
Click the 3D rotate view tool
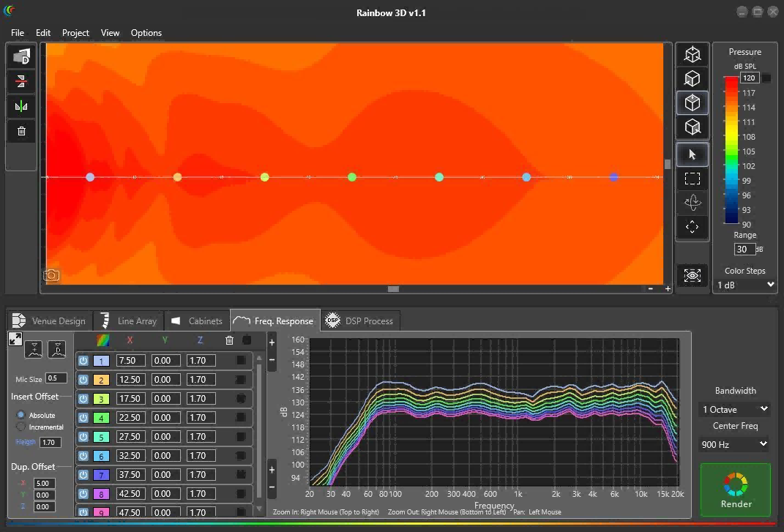click(692, 202)
